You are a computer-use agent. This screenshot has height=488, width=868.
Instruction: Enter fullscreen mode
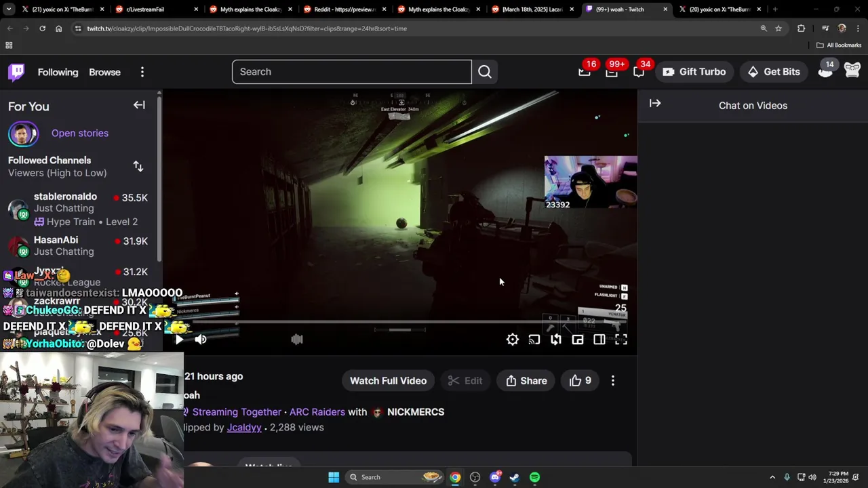[x=621, y=340]
